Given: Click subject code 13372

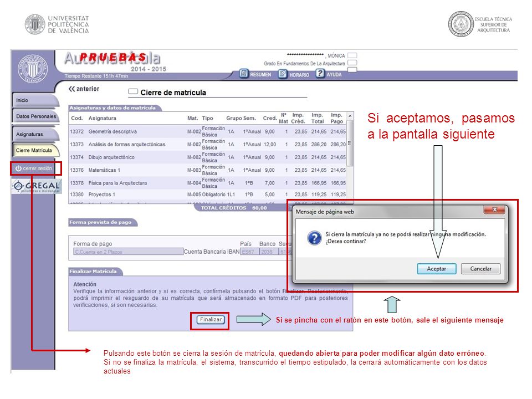Looking at the screenshot, I should [76, 132].
